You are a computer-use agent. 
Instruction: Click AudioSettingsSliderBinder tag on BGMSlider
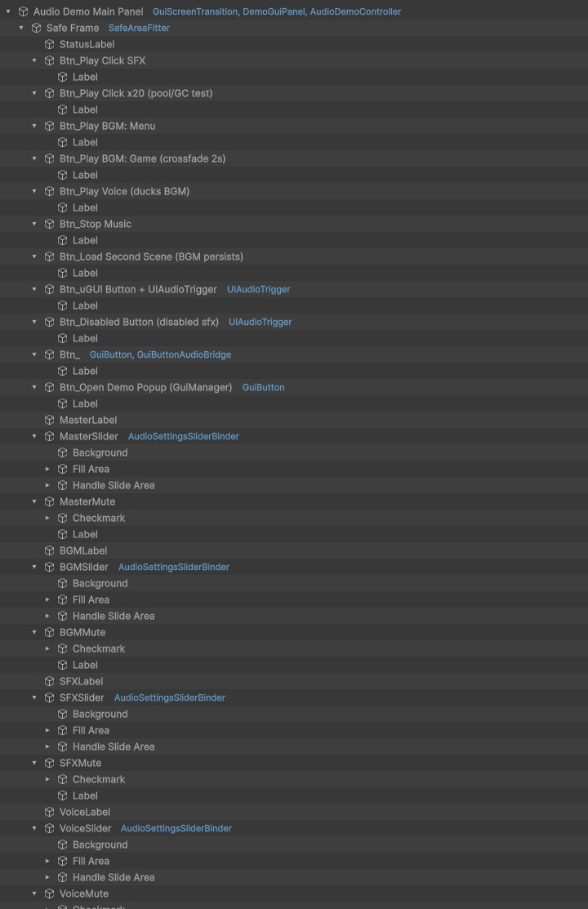coord(174,567)
